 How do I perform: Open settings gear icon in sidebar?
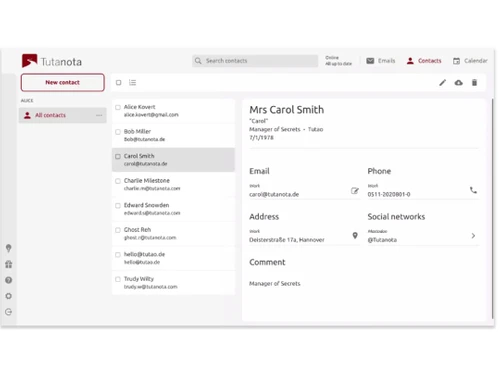(x=9, y=296)
